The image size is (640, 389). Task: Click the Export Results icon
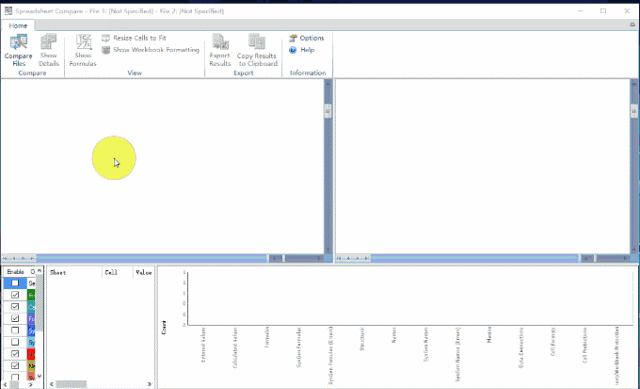[x=220, y=50]
